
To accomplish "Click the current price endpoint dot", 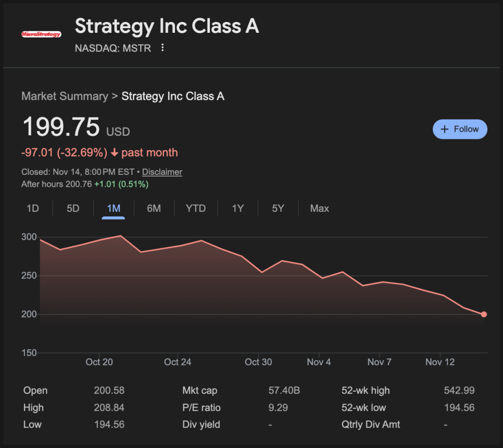I will tap(484, 314).
